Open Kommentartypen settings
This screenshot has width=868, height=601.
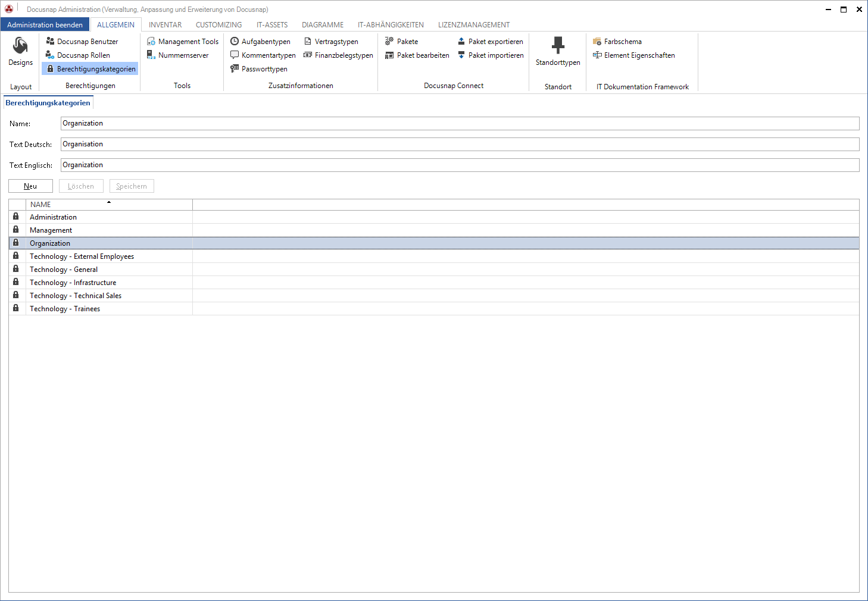tap(263, 55)
